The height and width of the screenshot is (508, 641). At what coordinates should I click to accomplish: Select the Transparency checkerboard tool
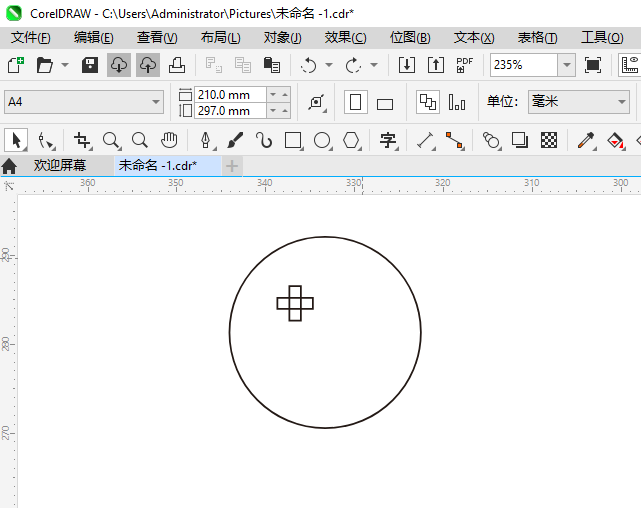pyautogui.click(x=549, y=141)
